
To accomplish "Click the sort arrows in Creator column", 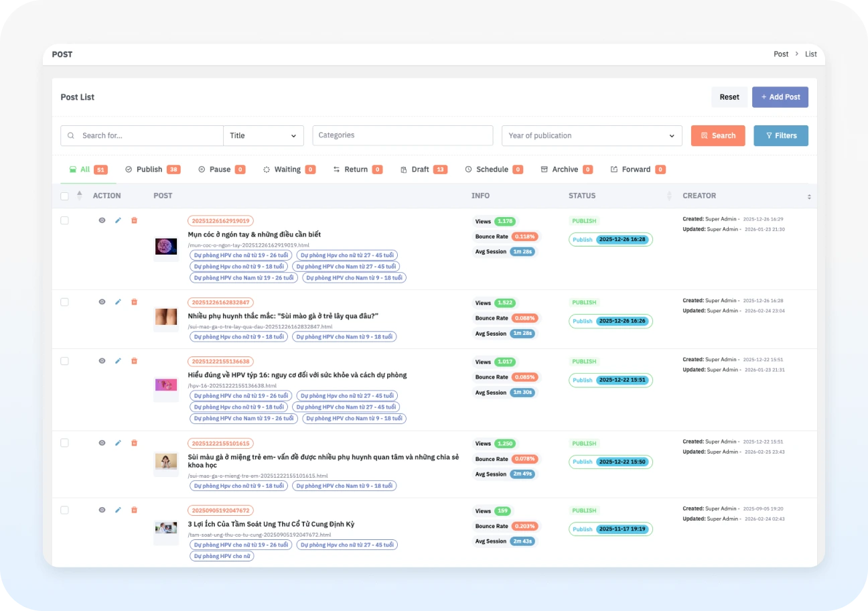I will click(x=809, y=196).
